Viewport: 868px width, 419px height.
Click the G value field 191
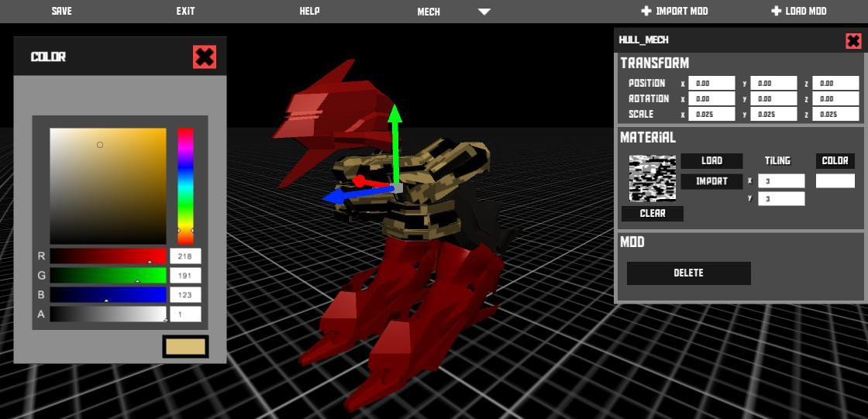[x=185, y=275]
